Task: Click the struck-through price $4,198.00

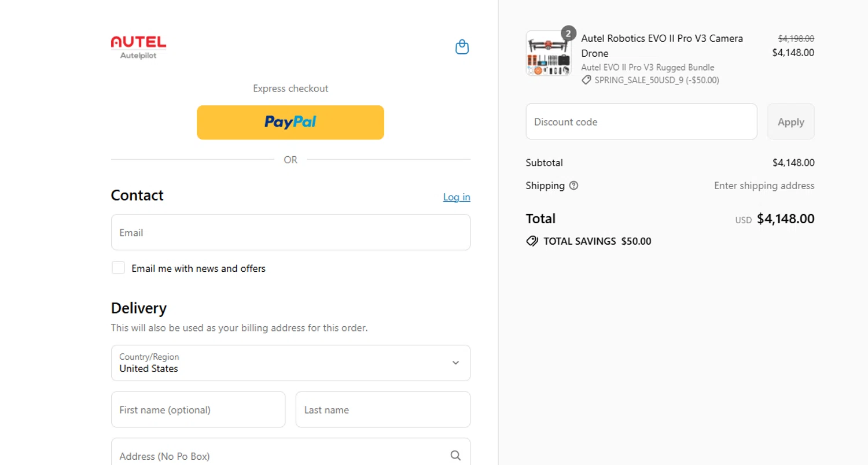Action: (796, 39)
